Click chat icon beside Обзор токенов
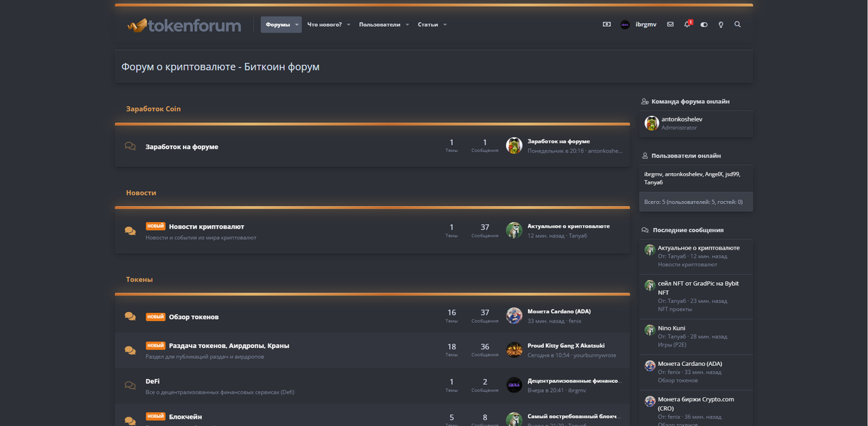This screenshot has width=868, height=426. 130,316
